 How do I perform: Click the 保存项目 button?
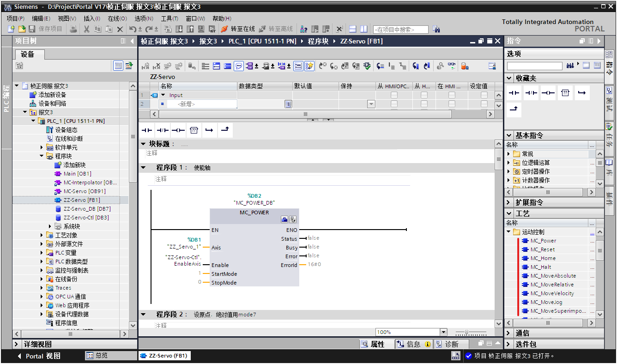click(45, 29)
